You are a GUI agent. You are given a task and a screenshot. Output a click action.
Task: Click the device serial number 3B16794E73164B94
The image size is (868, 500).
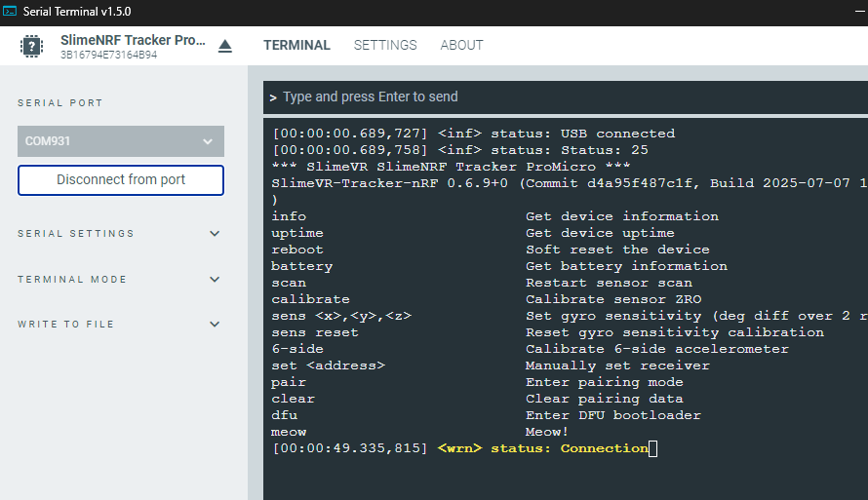(109, 55)
